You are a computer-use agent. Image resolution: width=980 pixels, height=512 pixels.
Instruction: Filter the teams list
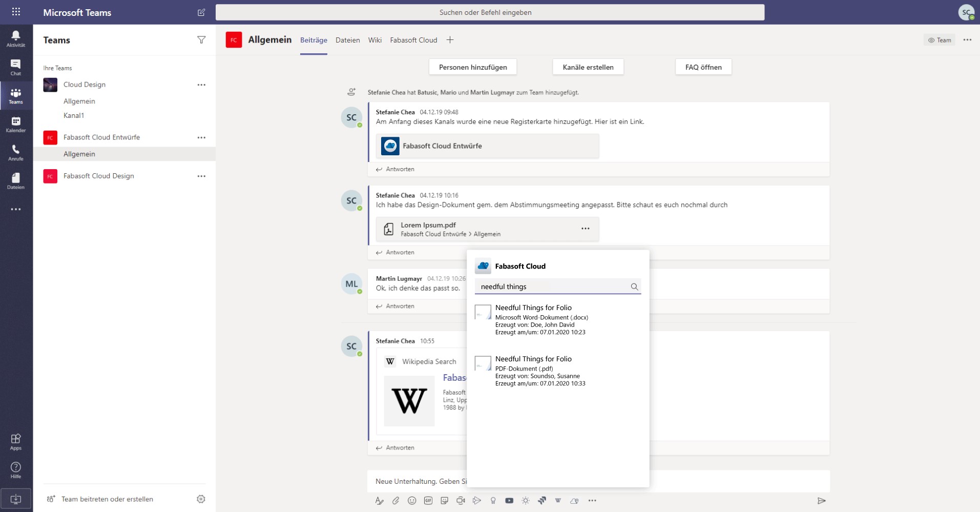tap(201, 40)
